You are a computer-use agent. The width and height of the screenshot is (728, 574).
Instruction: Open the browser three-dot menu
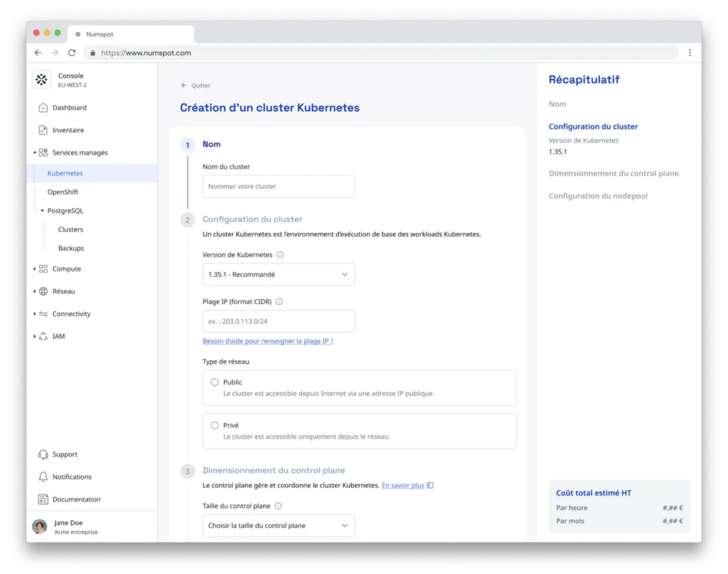click(690, 53)
